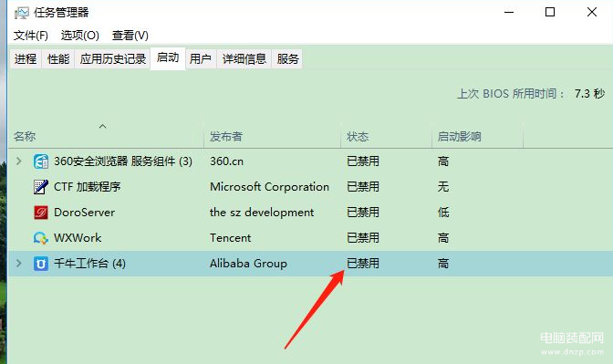Screen dimensions: 613x364
Task: Sort by the 状态 column header
Action: [x=386, y=137]
